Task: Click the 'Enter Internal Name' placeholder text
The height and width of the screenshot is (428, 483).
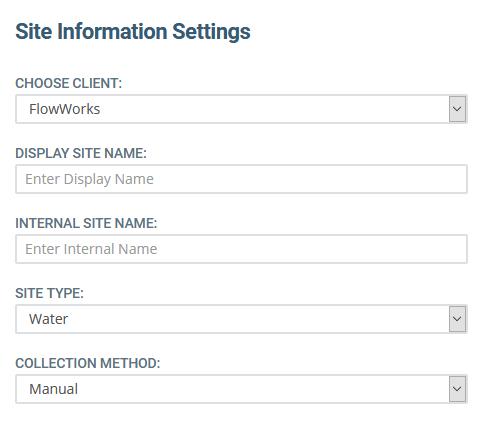Action: 91,249
